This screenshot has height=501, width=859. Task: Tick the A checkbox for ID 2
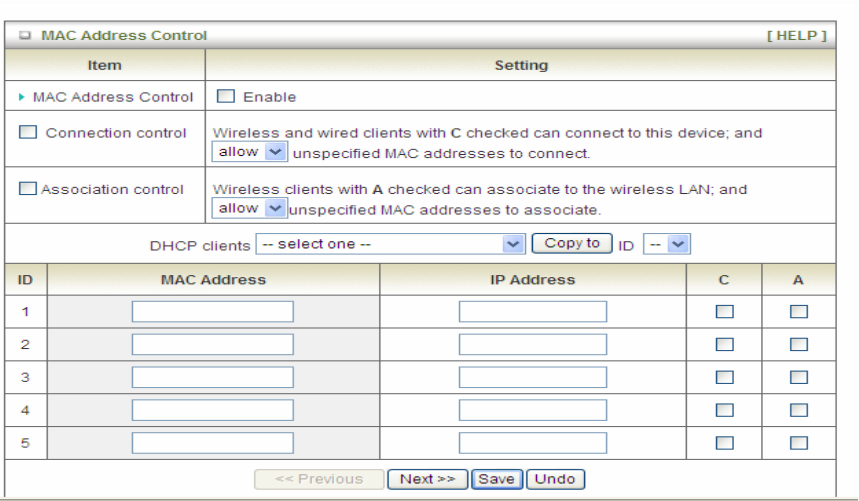coord(798,345)
